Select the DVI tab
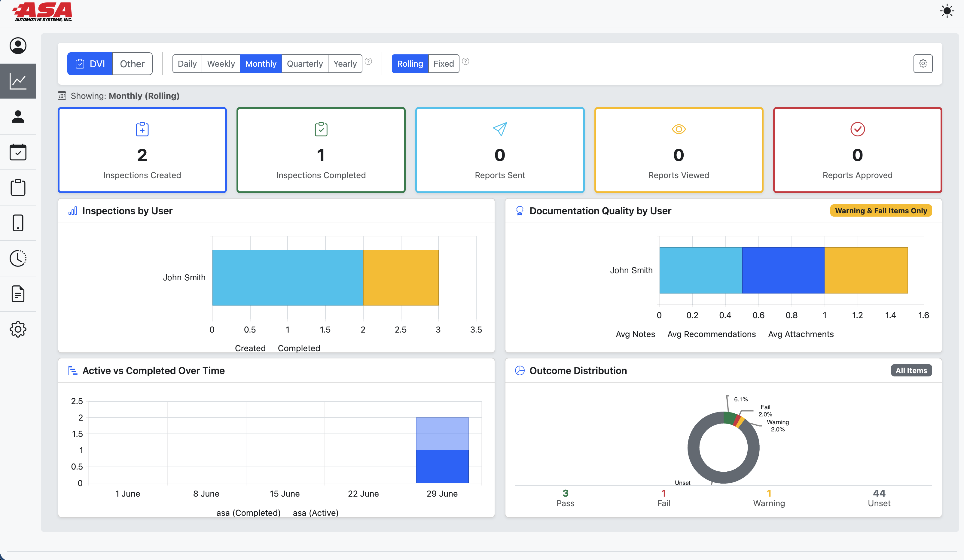The height and width of the screenshot is (560, 964). tap(90, 63)
